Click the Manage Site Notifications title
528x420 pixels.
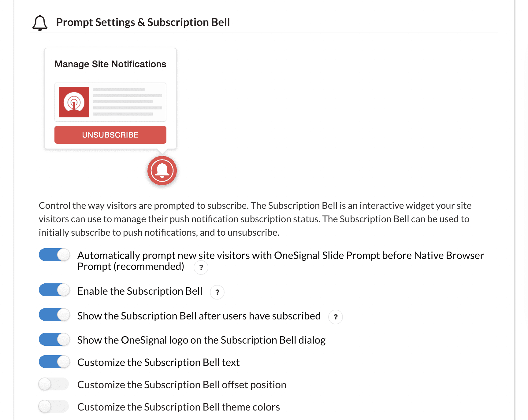110,64
